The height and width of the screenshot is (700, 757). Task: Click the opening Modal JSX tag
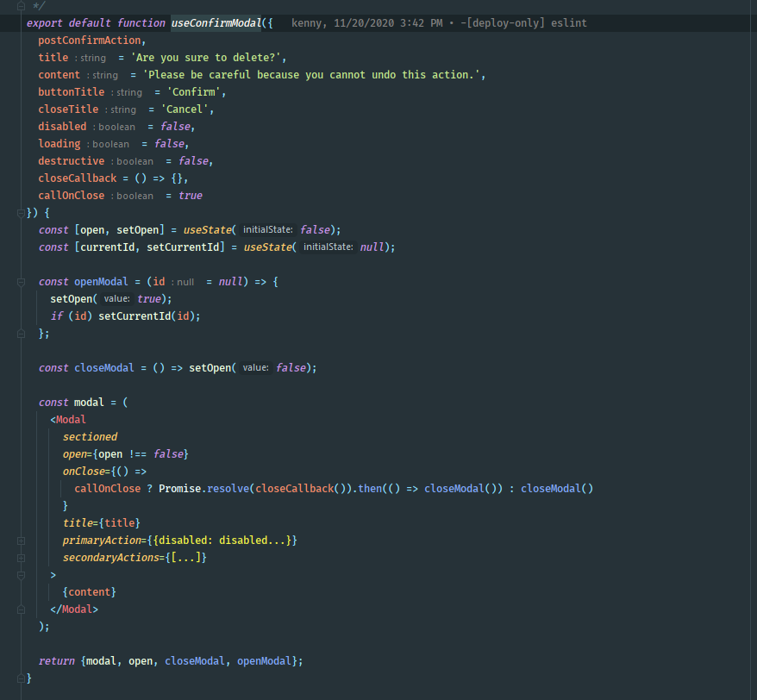tap(71, 420)
